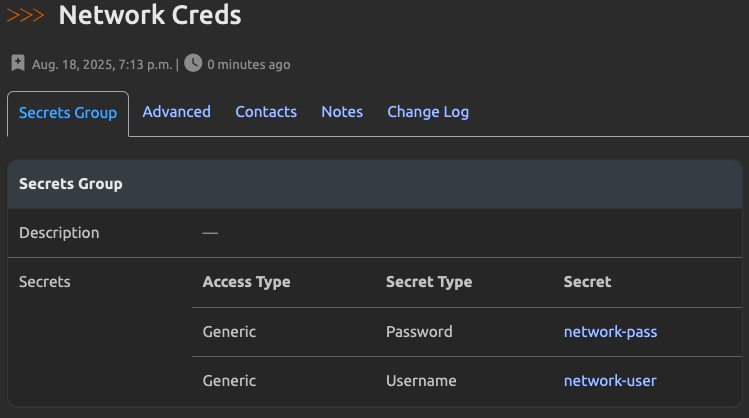Screen dimensions: 749x418
Task: Select the Username secret type cell
Action: (x=421, y=381)
